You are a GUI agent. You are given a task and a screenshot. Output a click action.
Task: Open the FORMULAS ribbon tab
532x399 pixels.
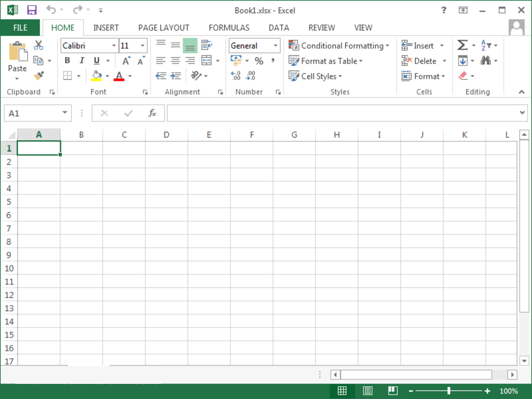[x=229, y=28]
